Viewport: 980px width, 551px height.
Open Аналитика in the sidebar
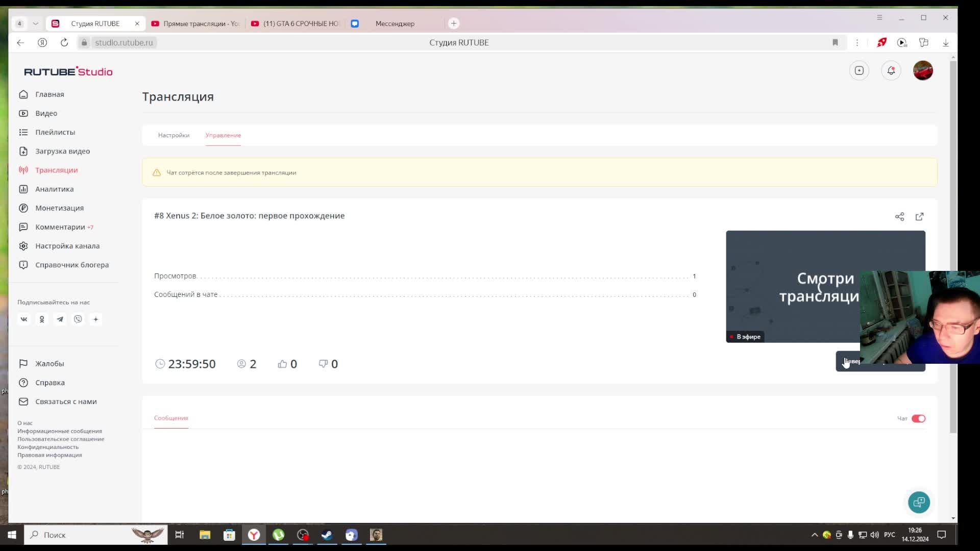tap(54, 189)
